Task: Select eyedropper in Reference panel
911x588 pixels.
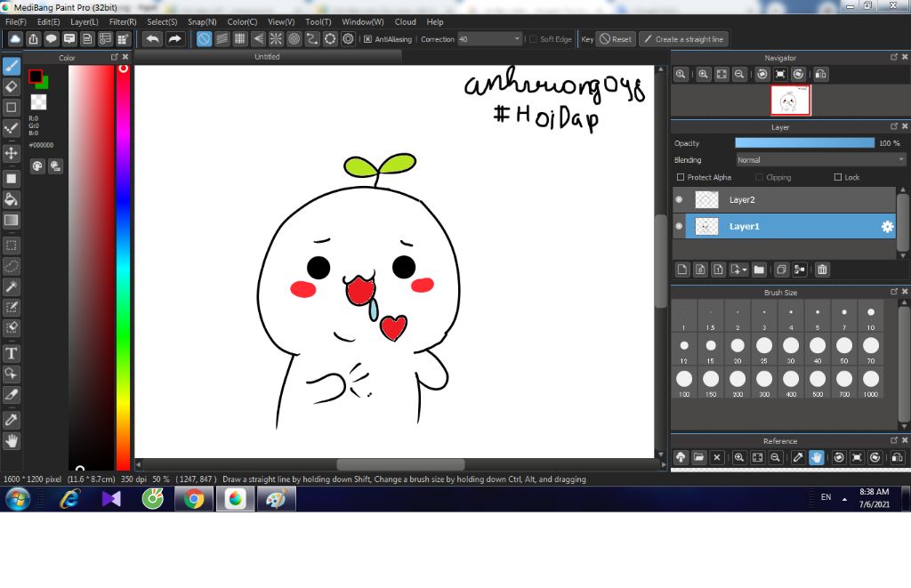Action: point(798,457)
